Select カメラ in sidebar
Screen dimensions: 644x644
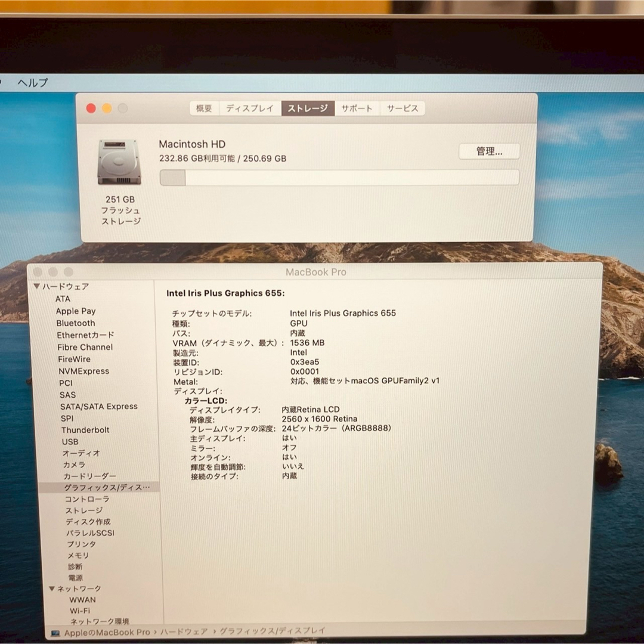[75, 465]
